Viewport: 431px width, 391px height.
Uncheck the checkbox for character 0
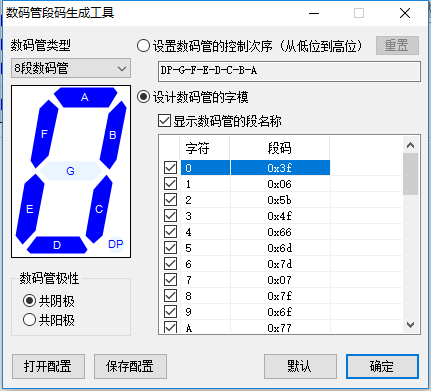click(x=170, y=168)
